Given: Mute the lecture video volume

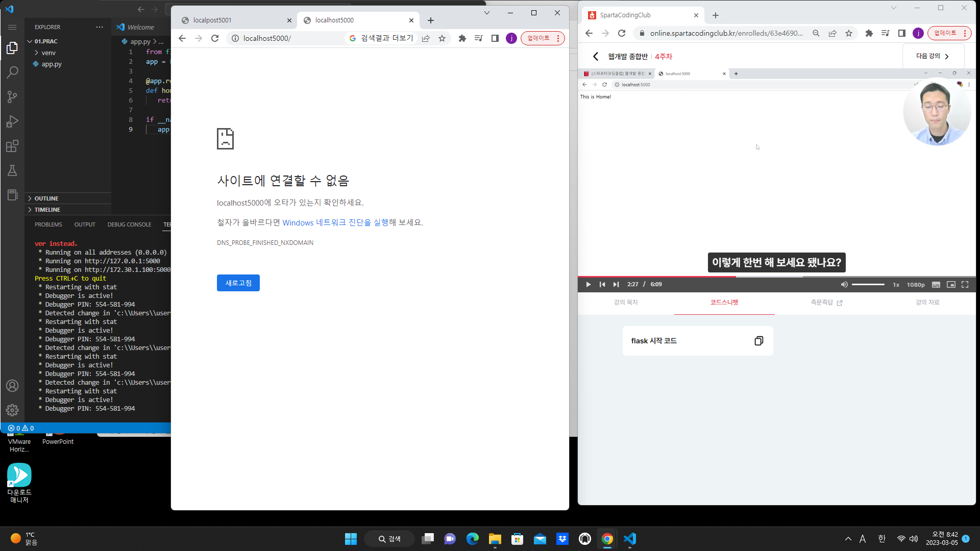Looking at the screenshot, I should click(844, 285).
